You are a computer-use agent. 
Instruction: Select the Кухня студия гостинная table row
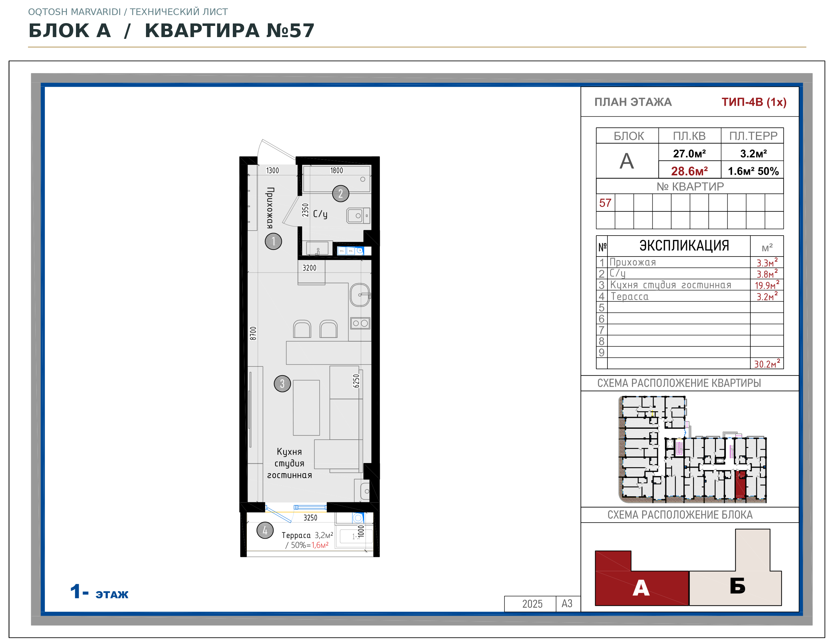point(690,285)
